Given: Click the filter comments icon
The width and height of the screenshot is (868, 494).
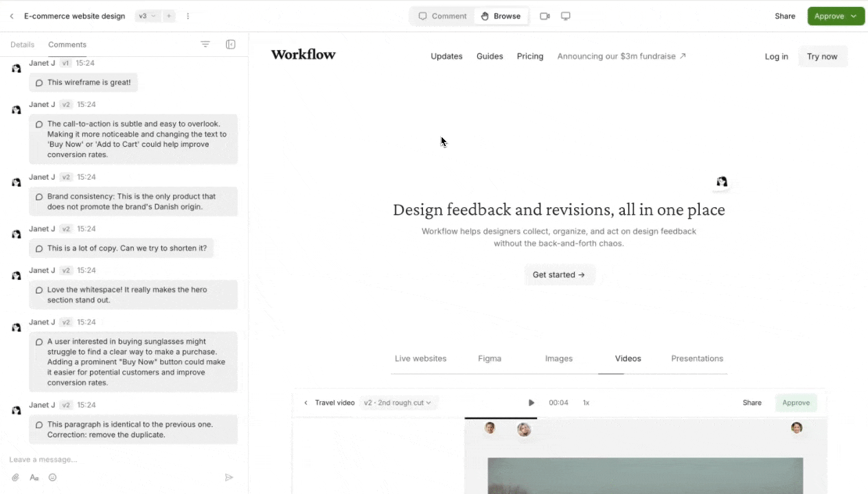Looking at the screenshot, I should click(x=205, y=44).
